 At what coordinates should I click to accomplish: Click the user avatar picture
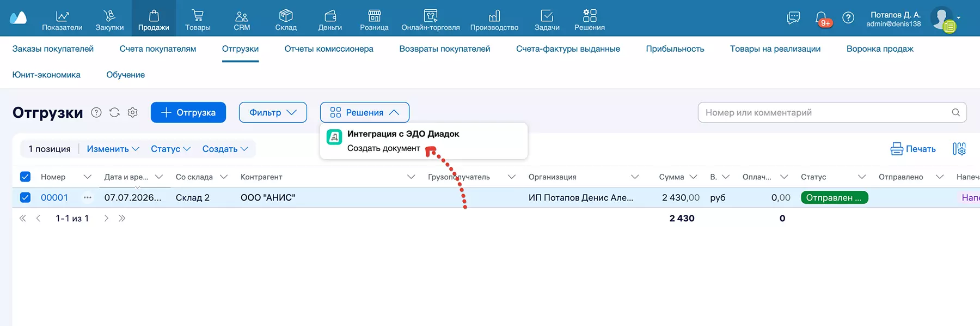click(942, 19)
